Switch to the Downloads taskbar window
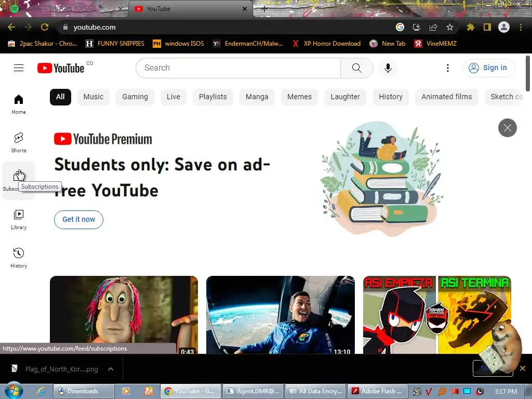The width and height of the screenshot is (532, 399). pos(84,391)
